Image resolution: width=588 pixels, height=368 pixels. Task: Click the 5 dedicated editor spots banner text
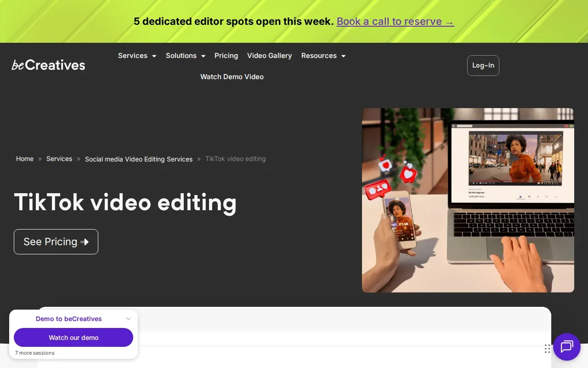click(234, 21)
